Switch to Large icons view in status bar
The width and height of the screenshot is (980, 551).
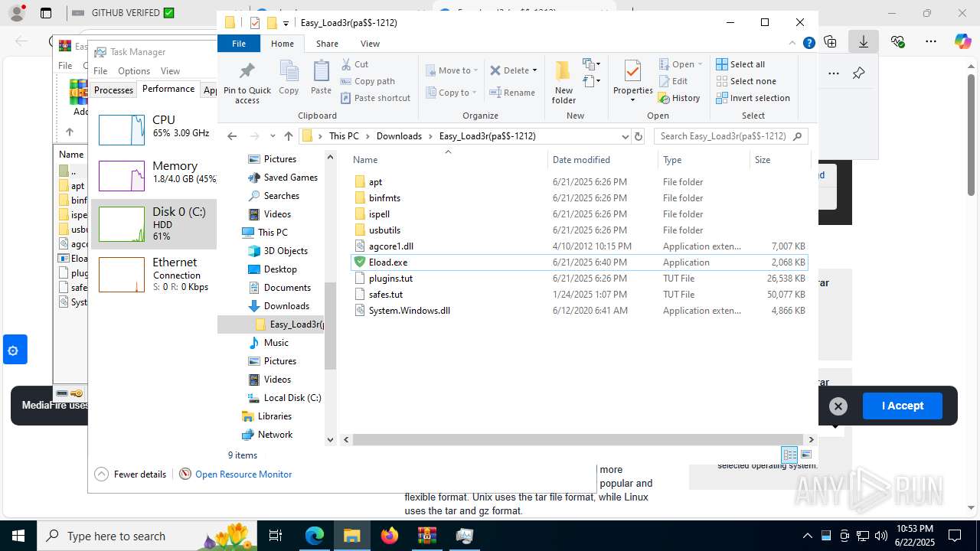805,455
